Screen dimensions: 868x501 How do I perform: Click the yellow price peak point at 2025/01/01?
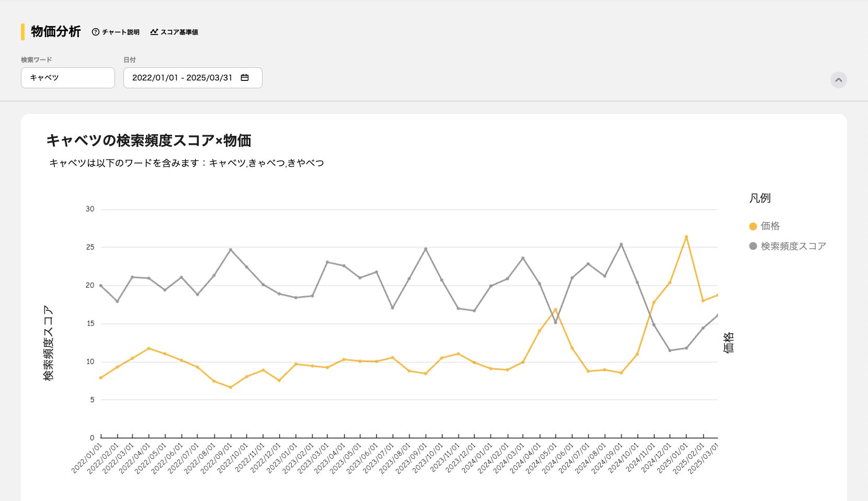[686, 237]
